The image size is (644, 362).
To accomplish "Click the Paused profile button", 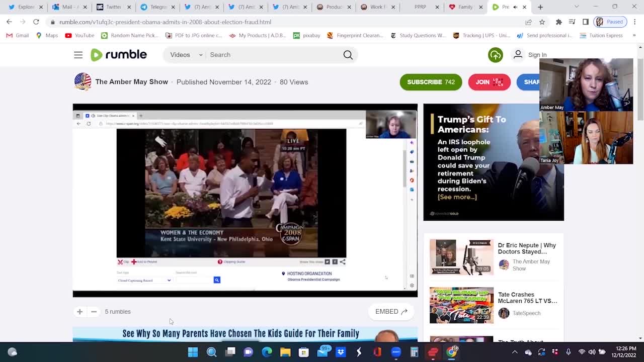I will click(609, 22).
